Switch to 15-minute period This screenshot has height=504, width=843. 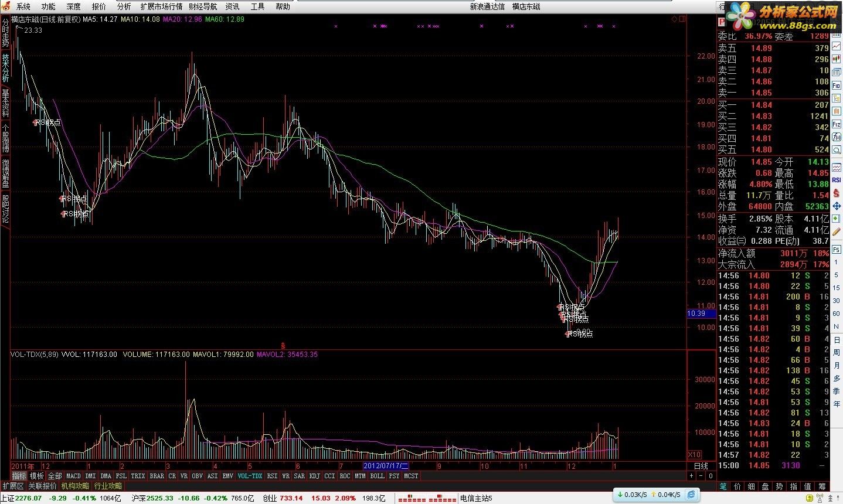[837, 288]
